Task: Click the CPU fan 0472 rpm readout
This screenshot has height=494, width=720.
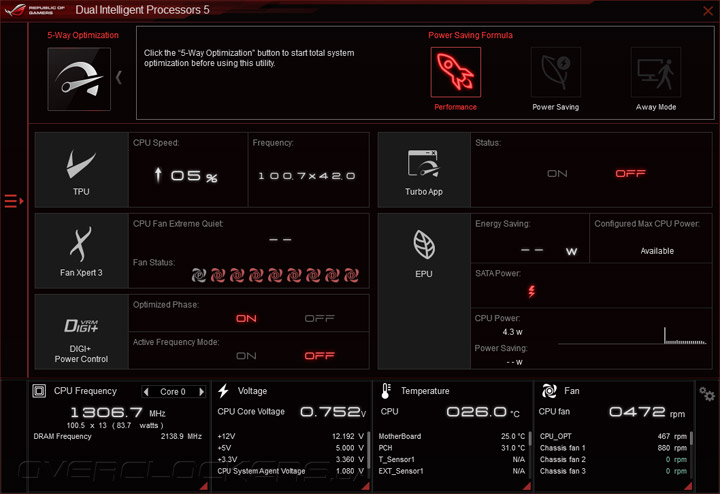Action: pyautogui.click(x=647, y=412)
